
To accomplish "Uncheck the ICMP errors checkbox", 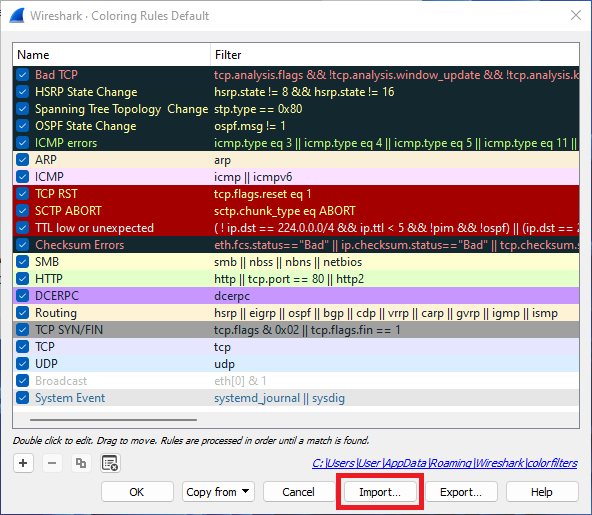I will click(23, 143).
